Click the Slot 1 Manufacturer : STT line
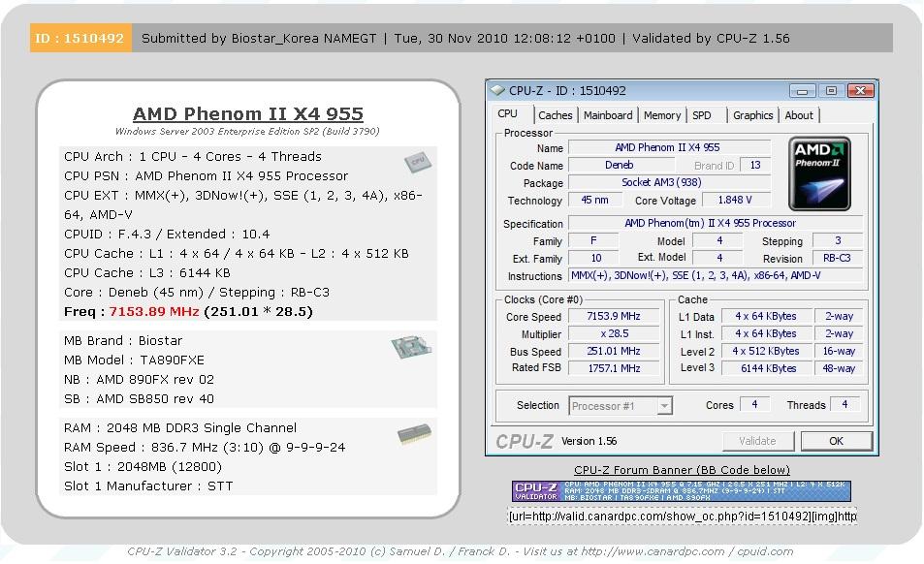 click(148, 486)
